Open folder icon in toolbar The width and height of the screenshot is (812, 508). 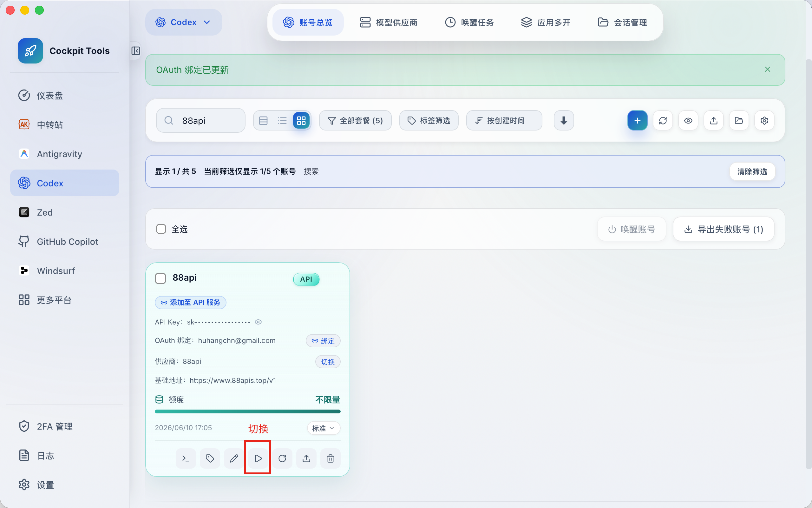[x=739, y=120]
